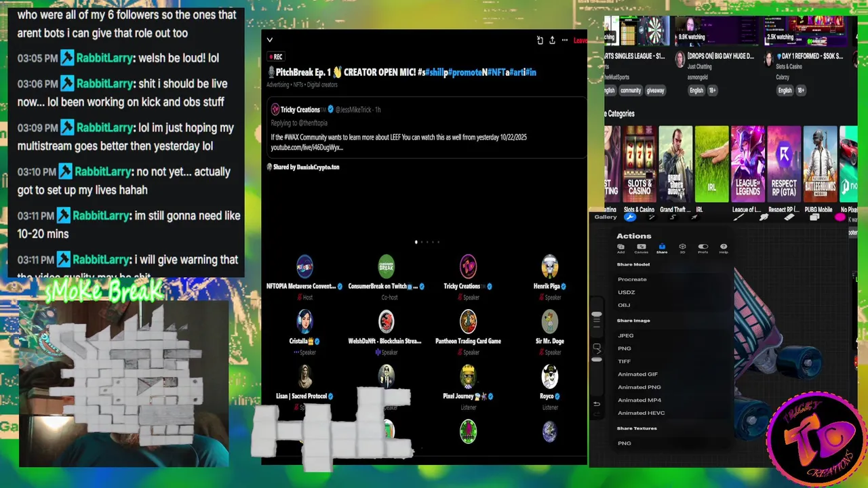Open the Procreate Gallery
The width and height of the screenshot is (868, 488).
click(x=606, y=217)
